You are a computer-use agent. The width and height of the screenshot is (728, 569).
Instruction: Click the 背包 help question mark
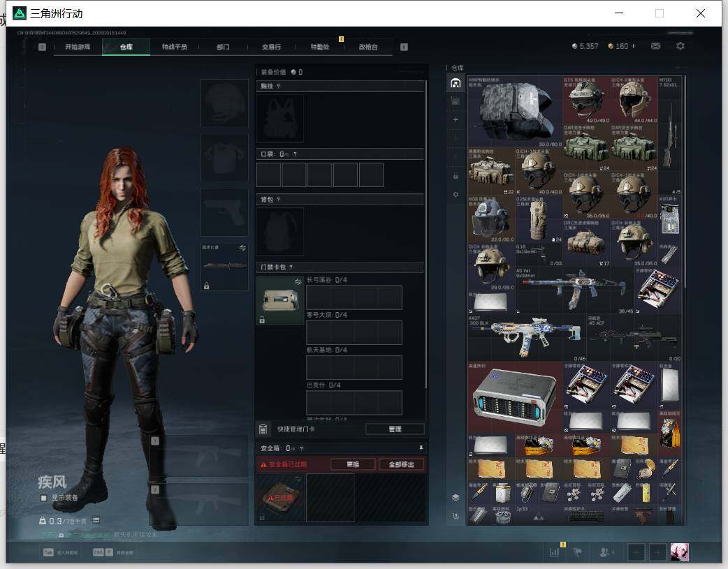[x=278, y=200]
